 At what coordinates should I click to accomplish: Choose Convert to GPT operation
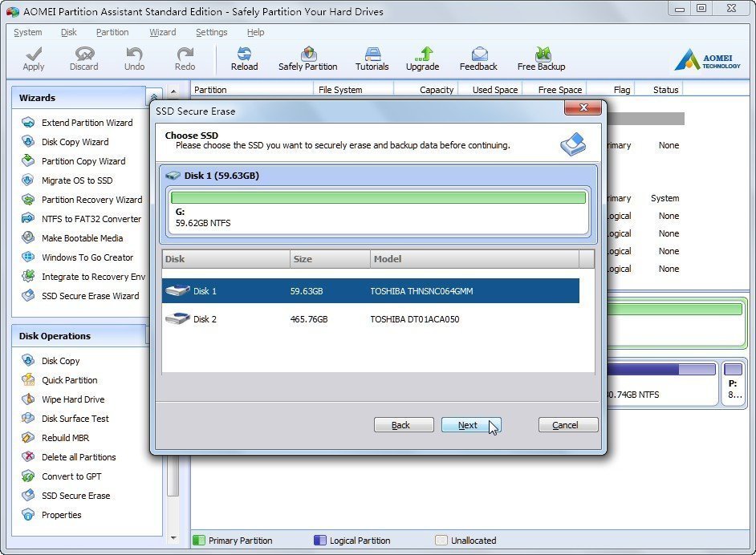[71, 477]
